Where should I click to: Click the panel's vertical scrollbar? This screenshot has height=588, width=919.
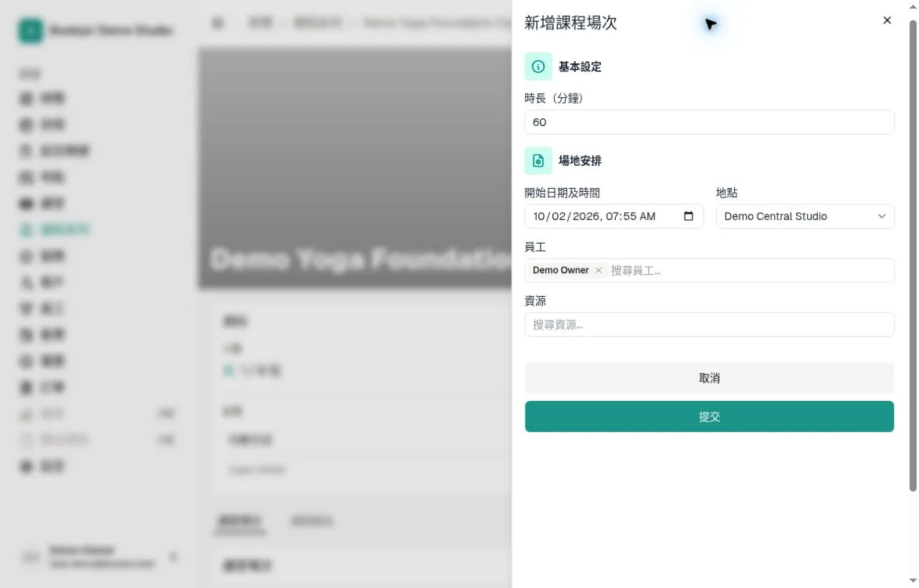[913, 256]
